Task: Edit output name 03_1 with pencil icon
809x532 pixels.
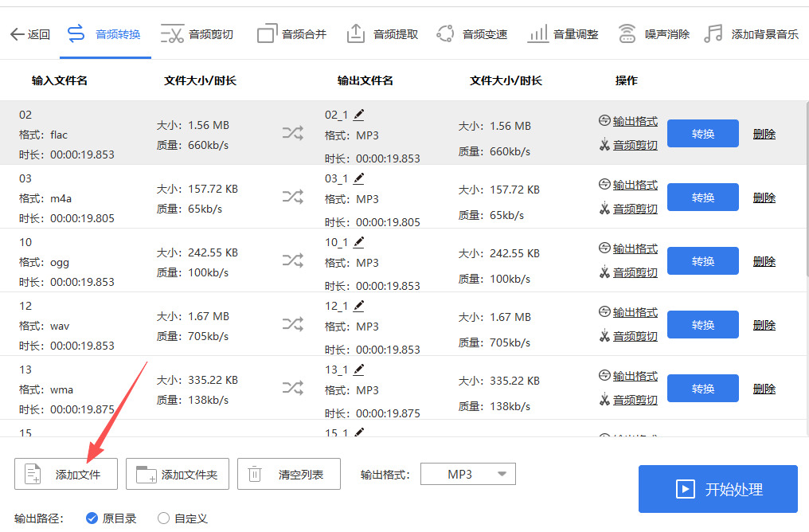Action: (x=358, y=178)
